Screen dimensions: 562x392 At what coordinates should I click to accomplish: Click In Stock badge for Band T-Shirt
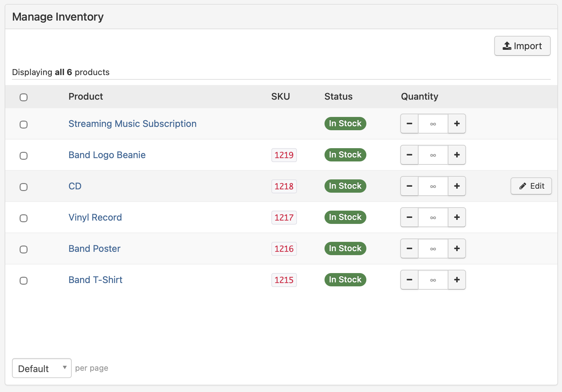[x=345, y=280]
